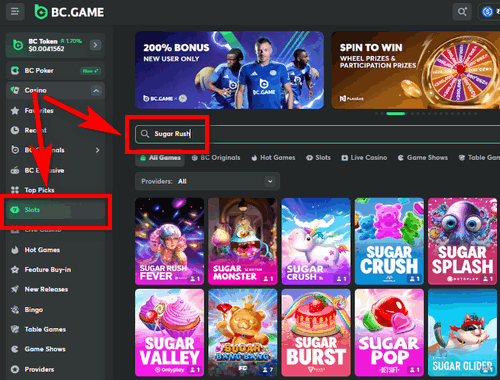Expand BC Originals submenu arrow

click(97, 150)
